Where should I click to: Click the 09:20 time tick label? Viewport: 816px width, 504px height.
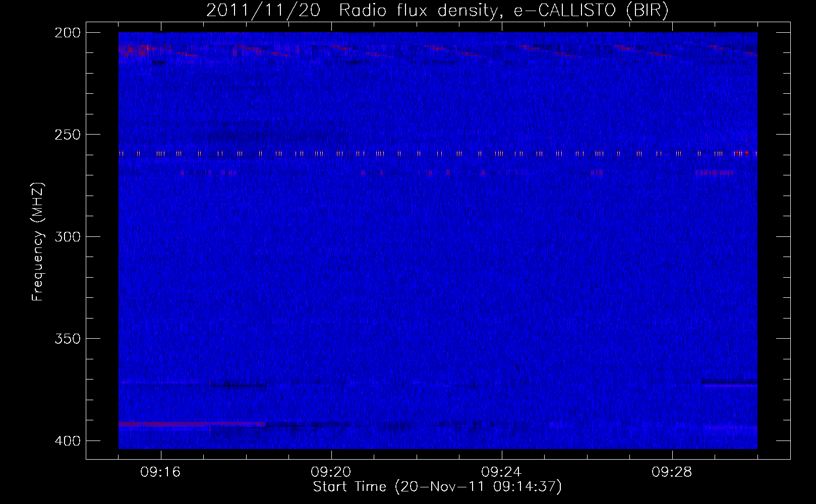pos(331,472)
